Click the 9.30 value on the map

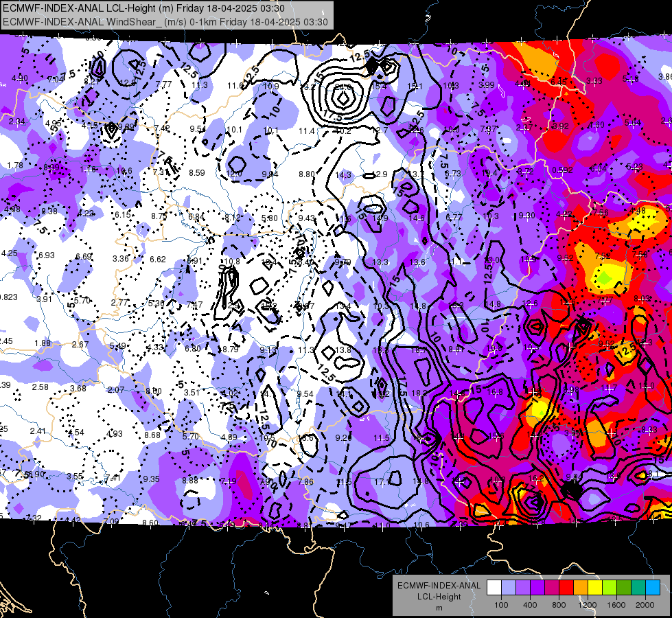526,216
